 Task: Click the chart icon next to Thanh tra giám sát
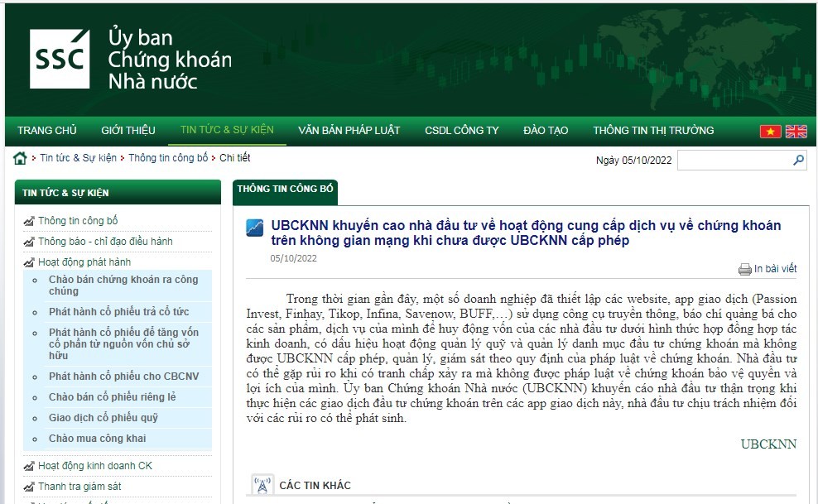coord(29,487)
